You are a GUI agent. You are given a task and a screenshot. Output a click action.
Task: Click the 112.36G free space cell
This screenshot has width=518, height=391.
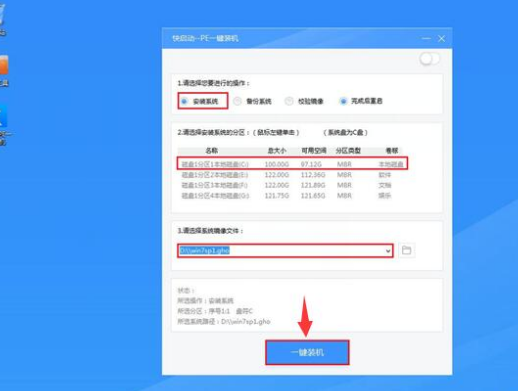click(313, 175)
